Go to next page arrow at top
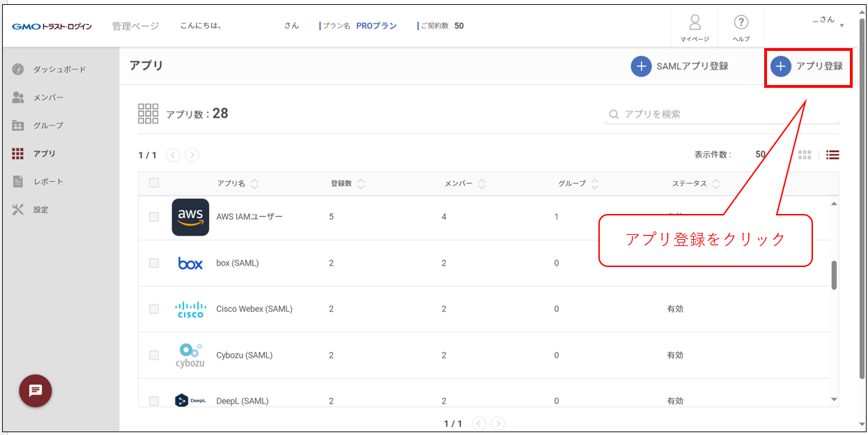This screenshot has width=868, height=435. pos(192,155)
